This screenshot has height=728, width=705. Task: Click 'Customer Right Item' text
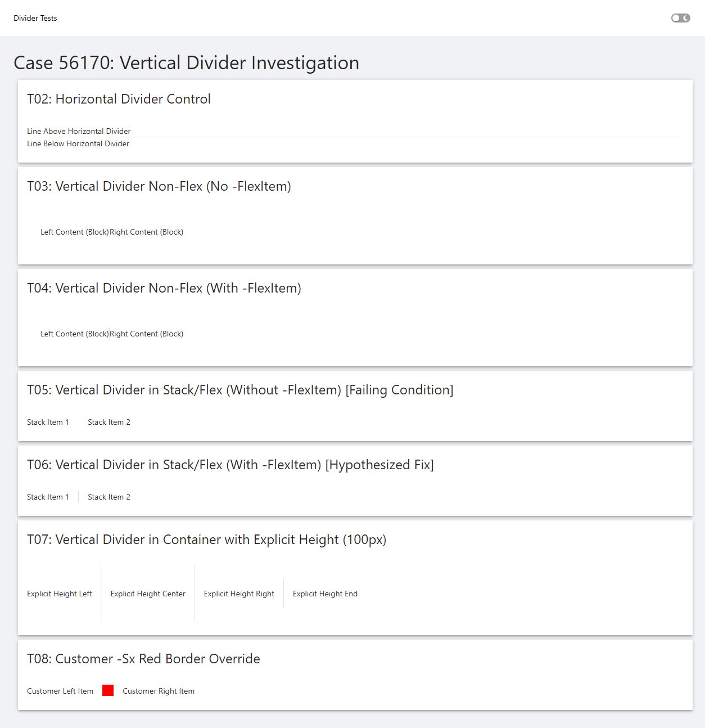click(x=159, y=691)
